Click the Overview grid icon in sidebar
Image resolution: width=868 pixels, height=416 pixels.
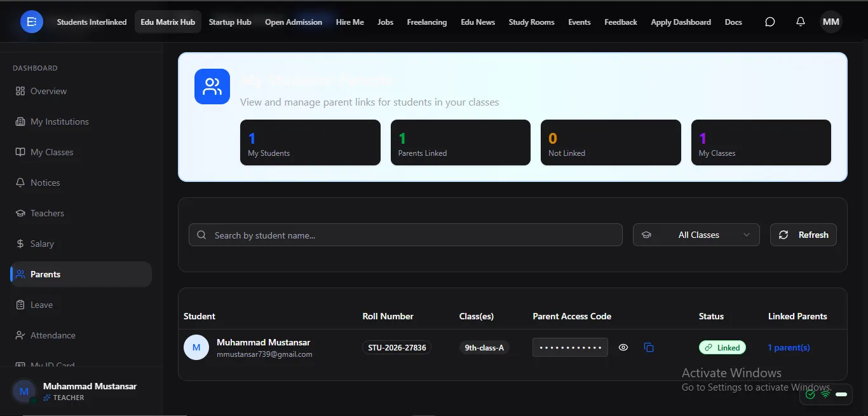(x=20, y=91)
